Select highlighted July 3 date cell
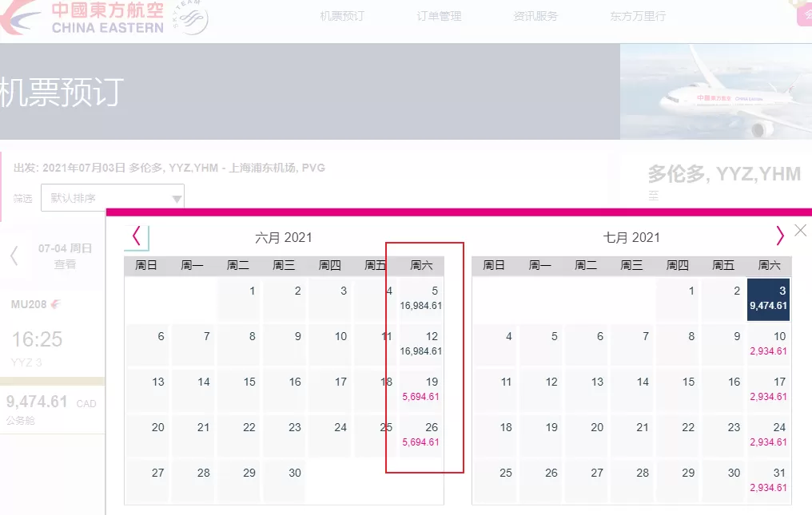The height and width of the screenshot is (515, 812). pos(769,299)
